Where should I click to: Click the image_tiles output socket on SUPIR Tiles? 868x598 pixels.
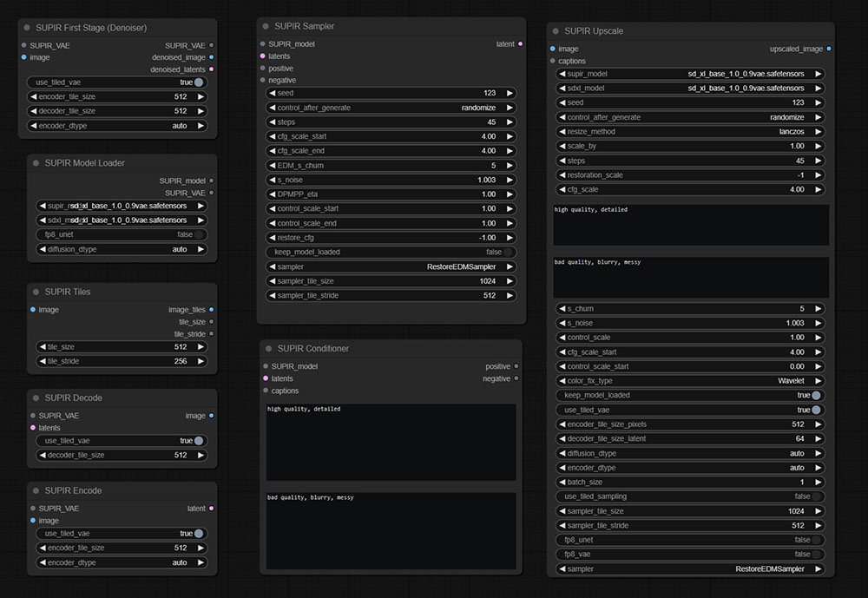212,310
